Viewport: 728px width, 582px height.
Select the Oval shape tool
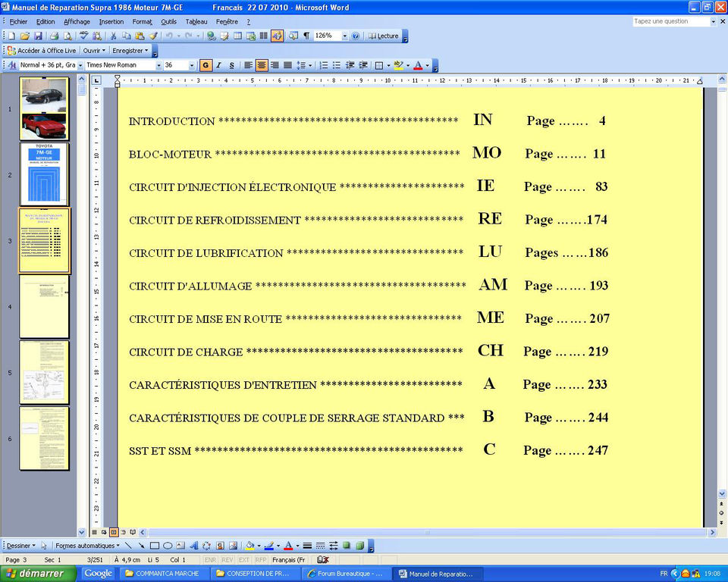tap(168, 546)
